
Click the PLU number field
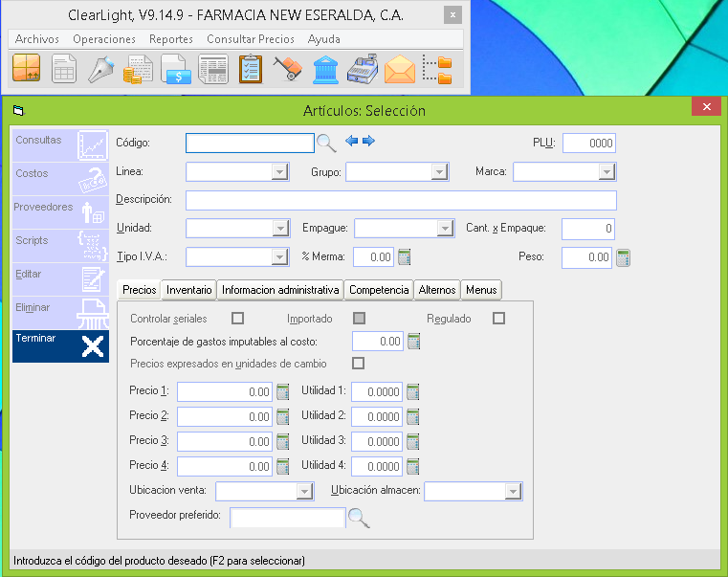click(x=589, y=144)
